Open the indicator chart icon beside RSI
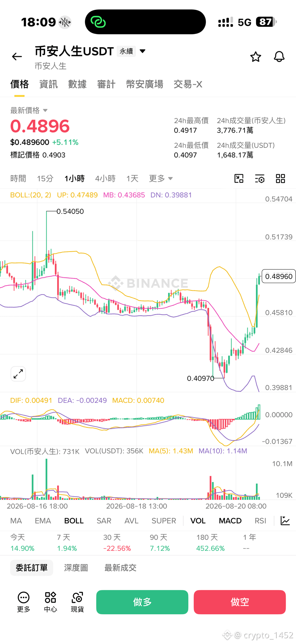The image size is (296, 644). (x=285, y=521)
